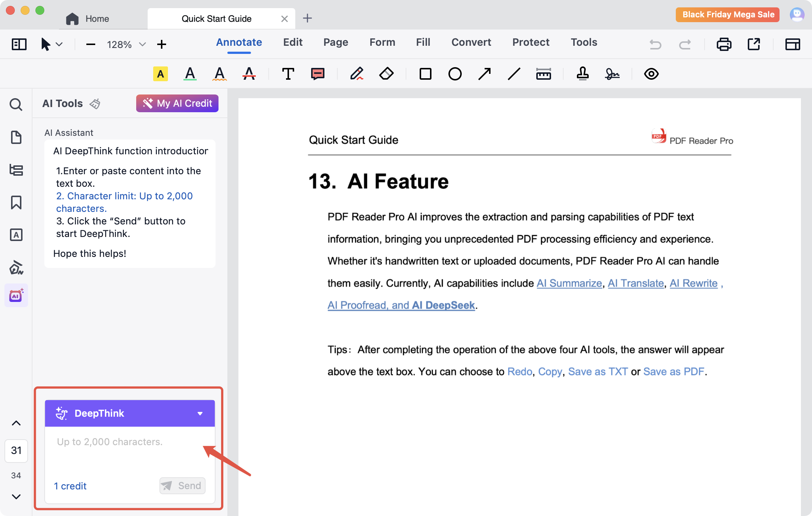
Task: Toggle the right properties panel
Action: click(x=792, y=44)
